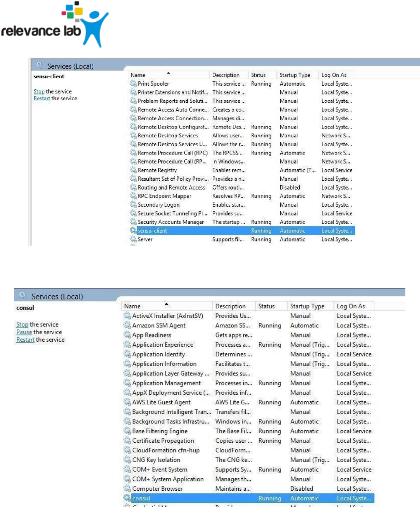The height and width of the screenshot is (507, 420).
Task: Select Computer Browser gear icon
Action: (127, 489)
